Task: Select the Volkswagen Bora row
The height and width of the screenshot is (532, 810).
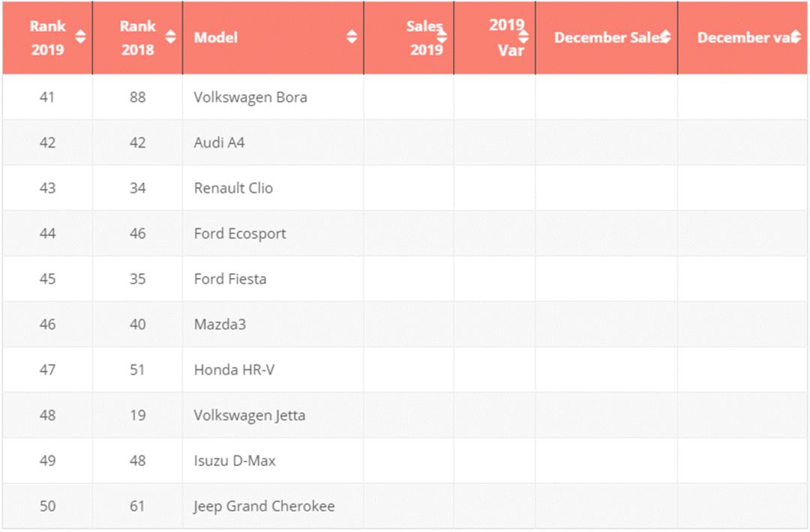Action: pos(250,97)
